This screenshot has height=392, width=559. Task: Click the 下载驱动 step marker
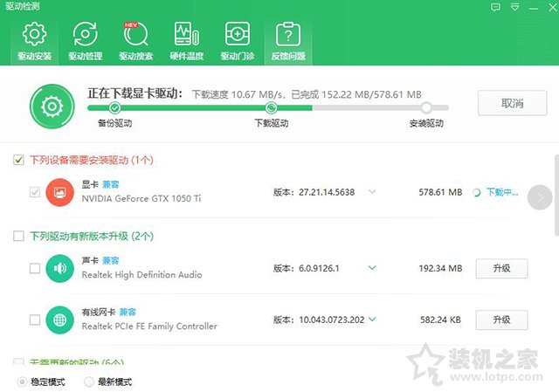pyautogui.click(x=272, y=107)
